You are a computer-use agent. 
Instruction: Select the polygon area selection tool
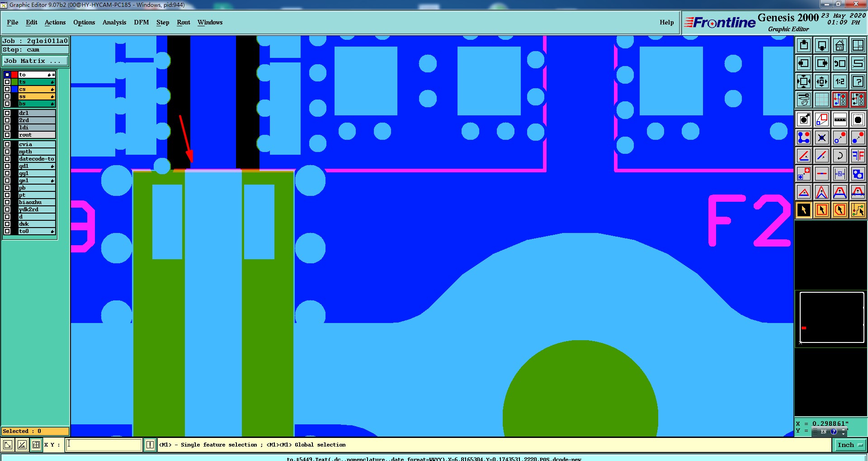[x=840, y=210]
